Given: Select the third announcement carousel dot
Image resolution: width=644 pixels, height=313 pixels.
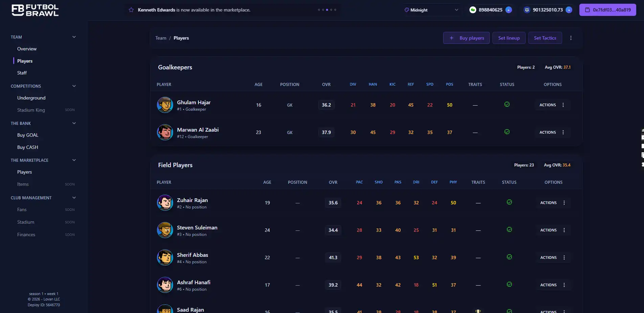Looking at the screenshot, I should [x=327, y=10].
